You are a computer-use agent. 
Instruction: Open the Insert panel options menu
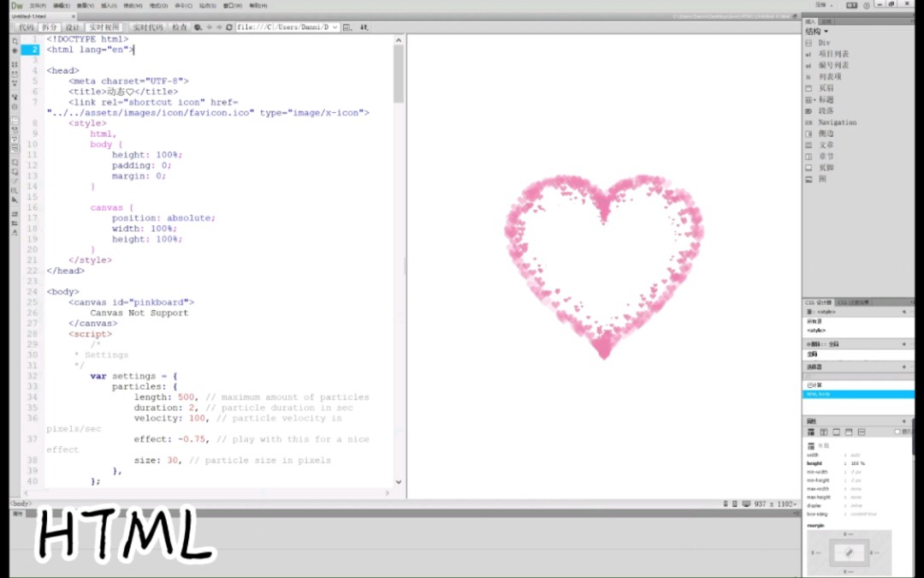(912, 21)
